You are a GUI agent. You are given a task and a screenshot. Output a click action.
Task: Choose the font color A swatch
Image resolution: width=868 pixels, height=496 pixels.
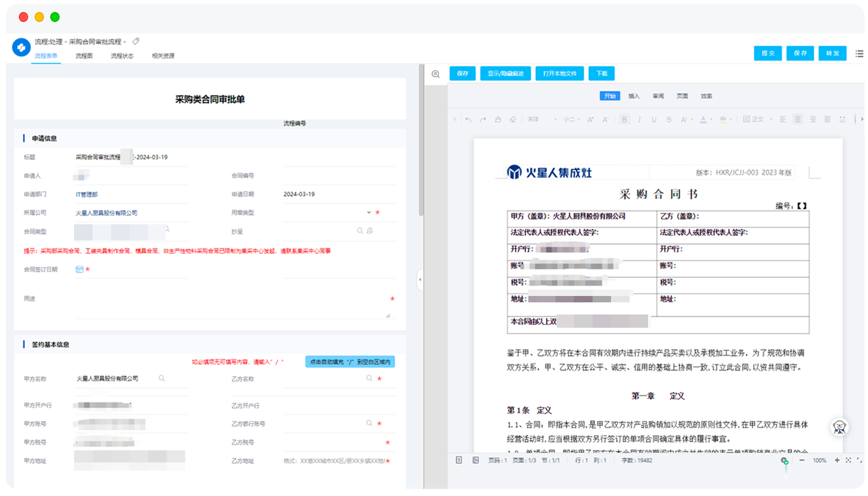[x=703, y=120]
